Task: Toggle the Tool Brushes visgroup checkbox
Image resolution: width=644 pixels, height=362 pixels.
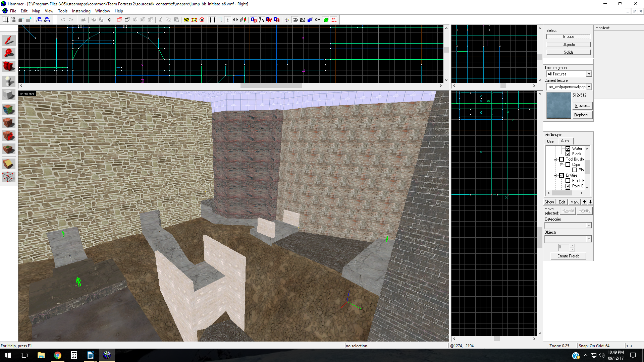Action: pyautogui.click(x=561, y=159)
